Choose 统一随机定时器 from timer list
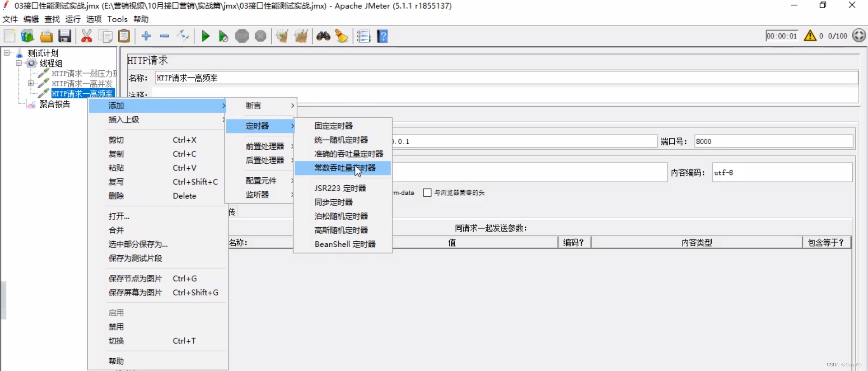Viewport: 868px width, 371px height. pyautogui.click(x=342, y=140)
